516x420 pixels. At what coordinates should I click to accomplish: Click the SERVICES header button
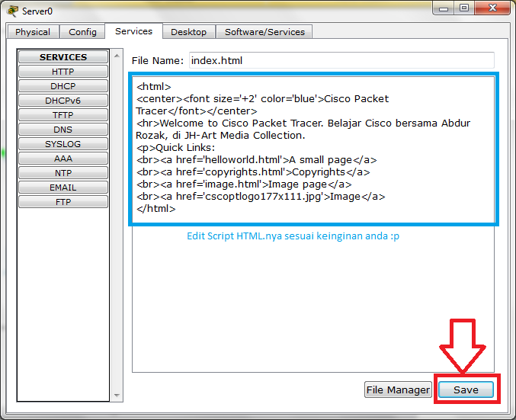63,57
